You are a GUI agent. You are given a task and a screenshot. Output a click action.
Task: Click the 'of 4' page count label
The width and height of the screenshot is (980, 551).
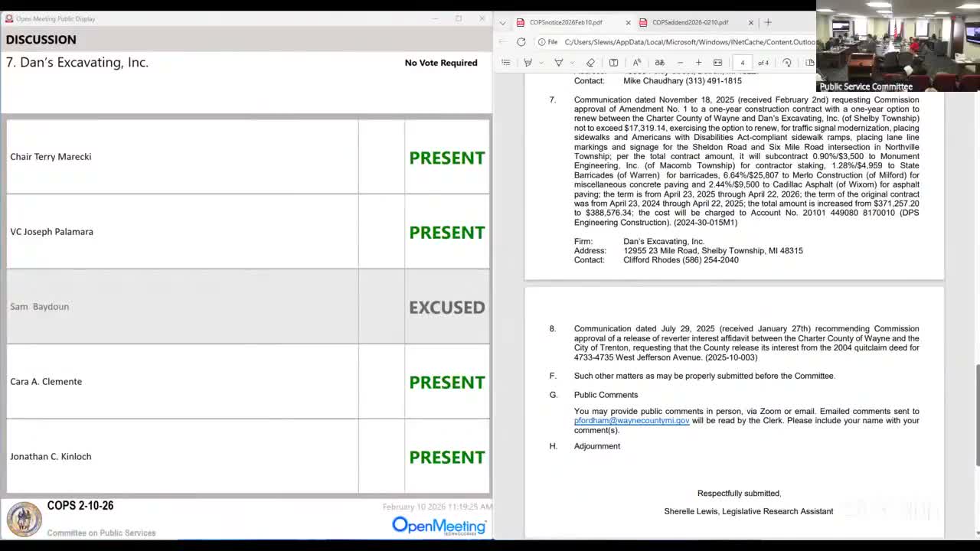coord(763,63)
